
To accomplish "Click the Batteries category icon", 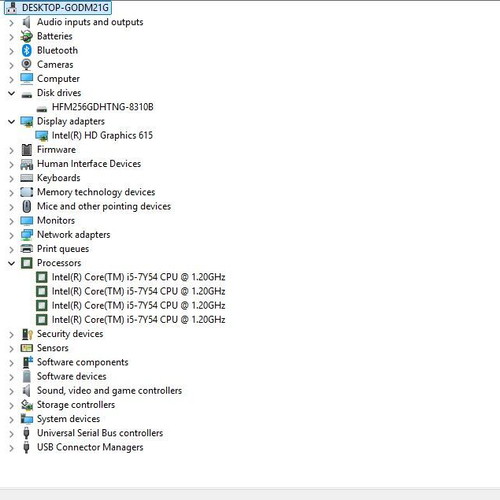I will coord(26,36).
